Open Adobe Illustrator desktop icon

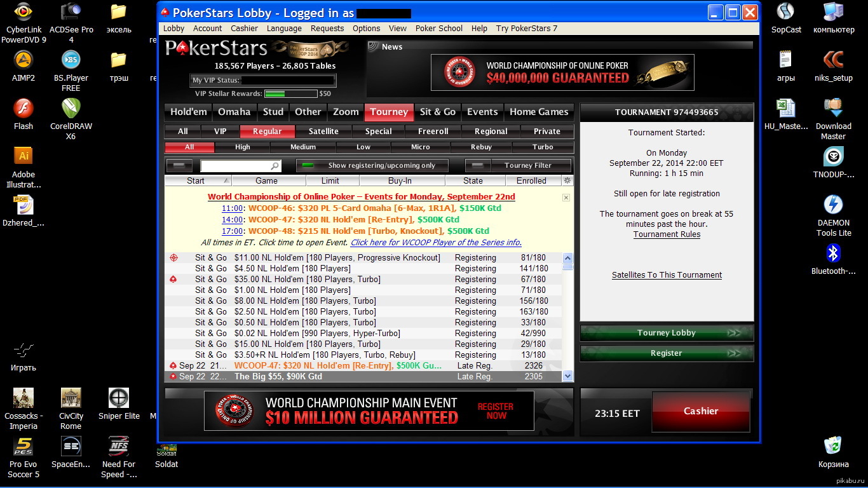click(24, 157)
